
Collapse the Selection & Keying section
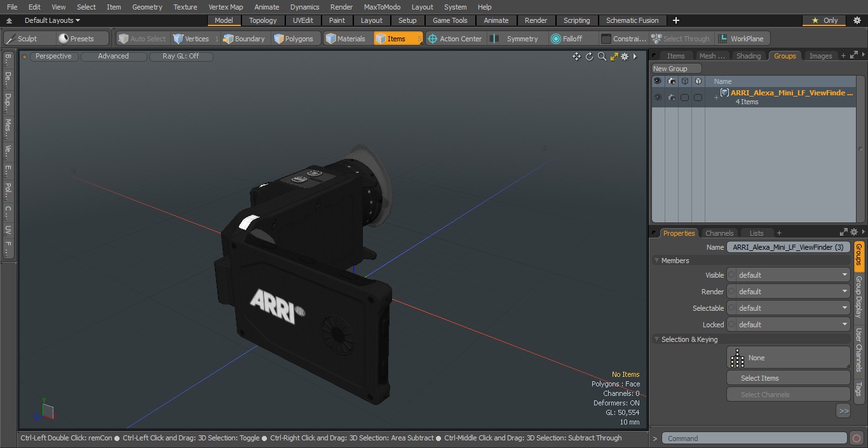[656, 339]
